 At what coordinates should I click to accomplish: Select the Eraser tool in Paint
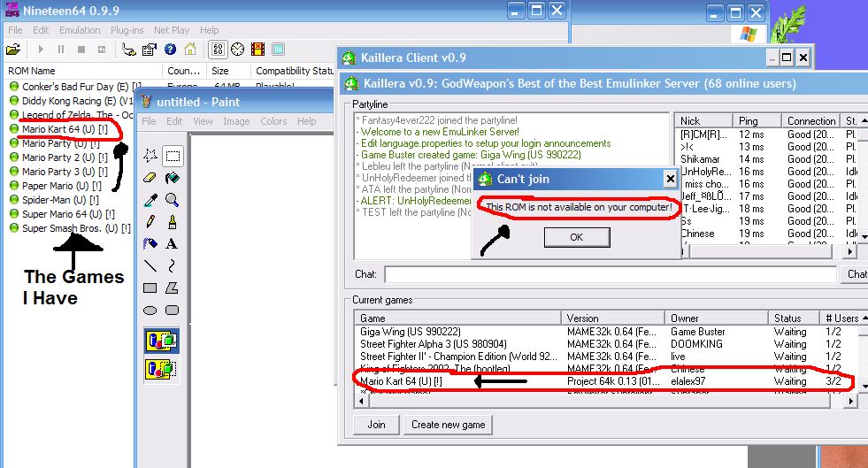tap(150, 178)
